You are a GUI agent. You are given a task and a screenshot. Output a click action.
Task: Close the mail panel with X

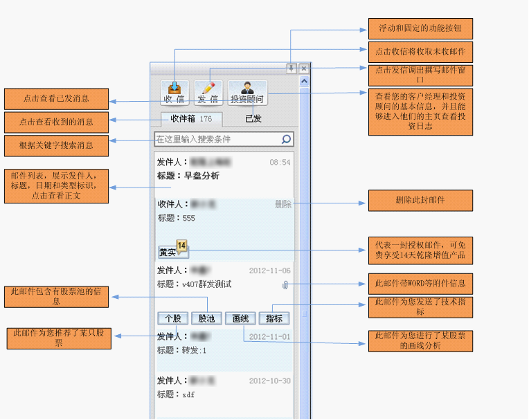coord(304,69)
